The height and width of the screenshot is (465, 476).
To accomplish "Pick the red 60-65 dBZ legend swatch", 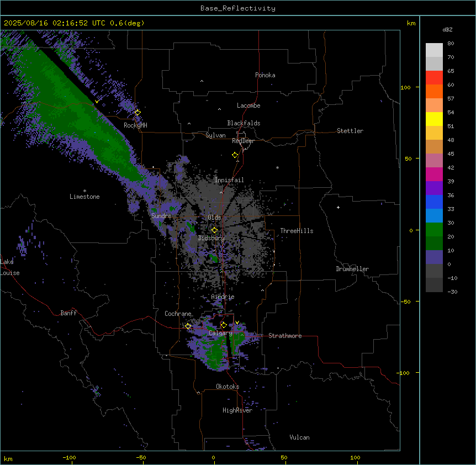I will click(x=434, y=77).
